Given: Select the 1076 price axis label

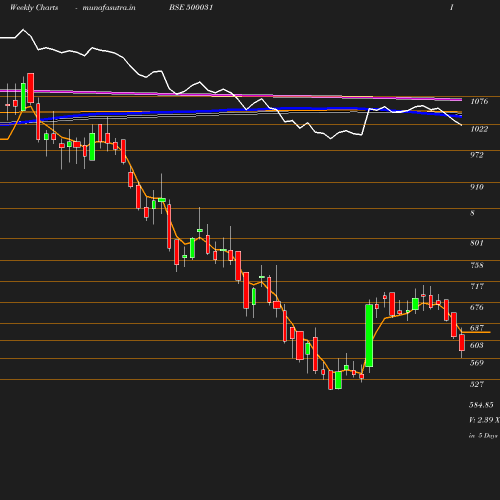Looking at the screenshot, I should [x=479, y=101].
